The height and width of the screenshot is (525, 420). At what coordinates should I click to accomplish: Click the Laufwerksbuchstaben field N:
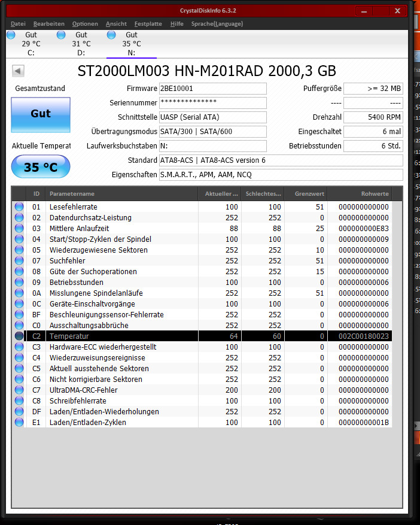[x=213, y=146]
